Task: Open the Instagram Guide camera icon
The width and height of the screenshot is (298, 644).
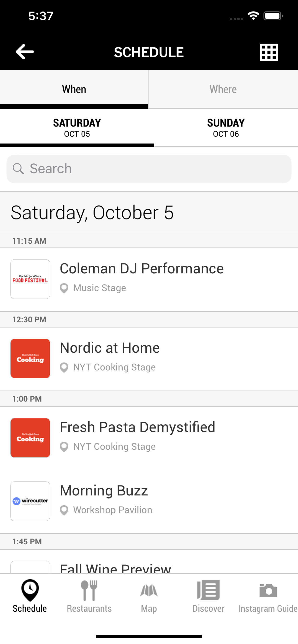Action: tap(268, 591)
